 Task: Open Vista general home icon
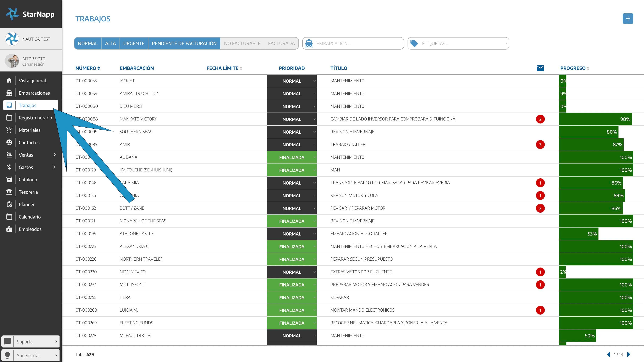click(9, 80)
